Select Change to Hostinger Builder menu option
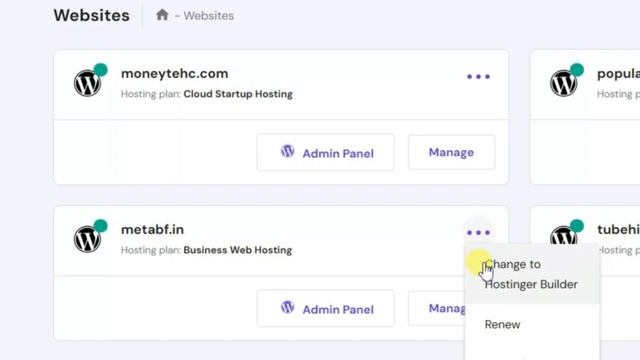 tap(532, 274)
